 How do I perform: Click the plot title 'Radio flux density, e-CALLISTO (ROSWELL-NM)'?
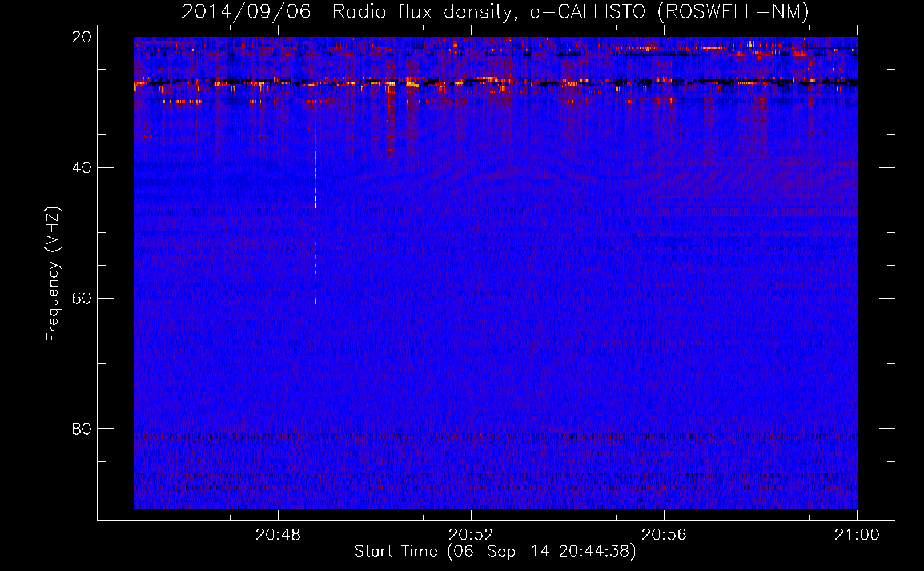click(x=571, y=11)
